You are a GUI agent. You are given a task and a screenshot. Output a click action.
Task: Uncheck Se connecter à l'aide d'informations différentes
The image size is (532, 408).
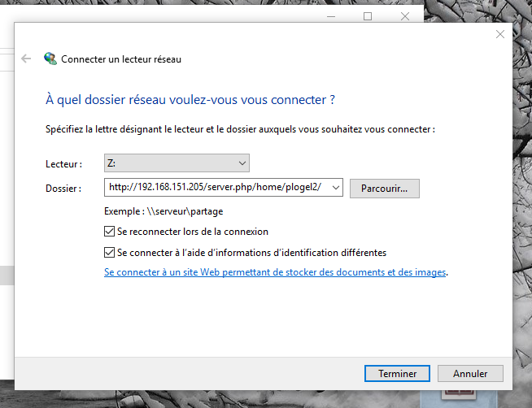pos(109,253)
